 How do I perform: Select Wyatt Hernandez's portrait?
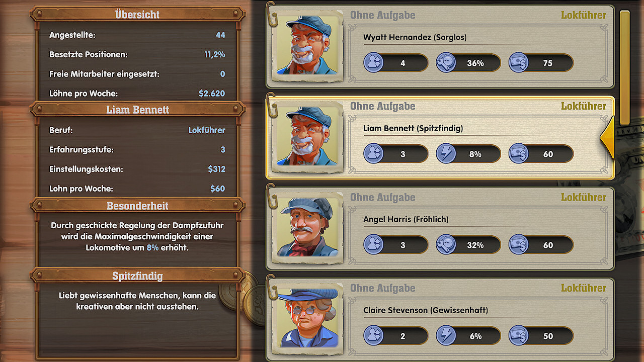tap(307, 46)
